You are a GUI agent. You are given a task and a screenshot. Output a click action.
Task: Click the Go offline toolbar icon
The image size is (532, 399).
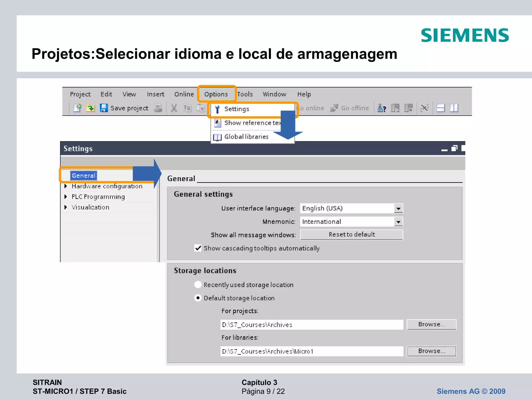tap(334, 108)
